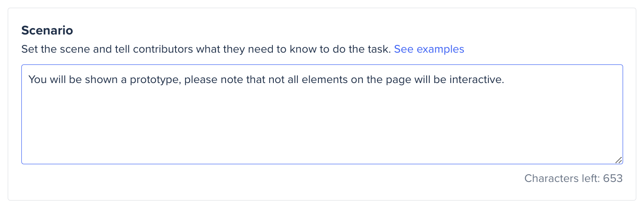Click the phrase 'please note' in the text
Image resolution: width=644 pixels, height=206 pixels.
pyautogui.click(x=214, y=80)
